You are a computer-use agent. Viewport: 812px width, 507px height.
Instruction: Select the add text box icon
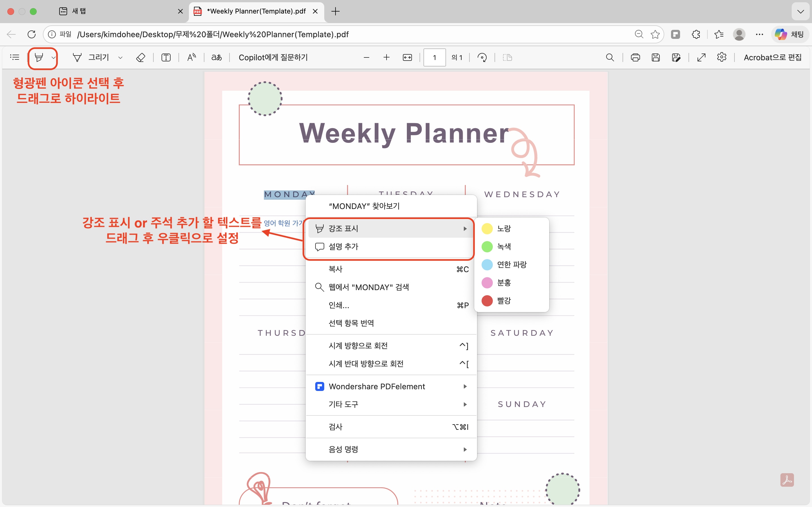coord(166,58)
